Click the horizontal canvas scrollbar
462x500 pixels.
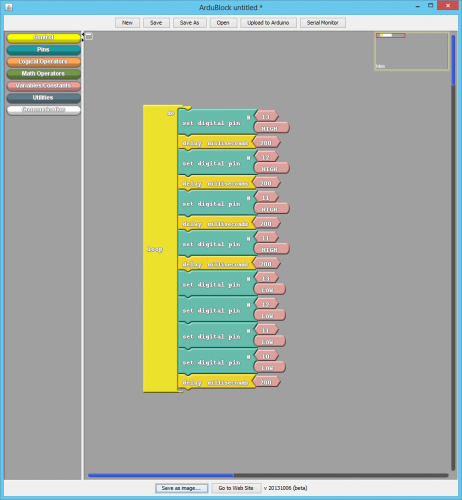pos(268,475)
